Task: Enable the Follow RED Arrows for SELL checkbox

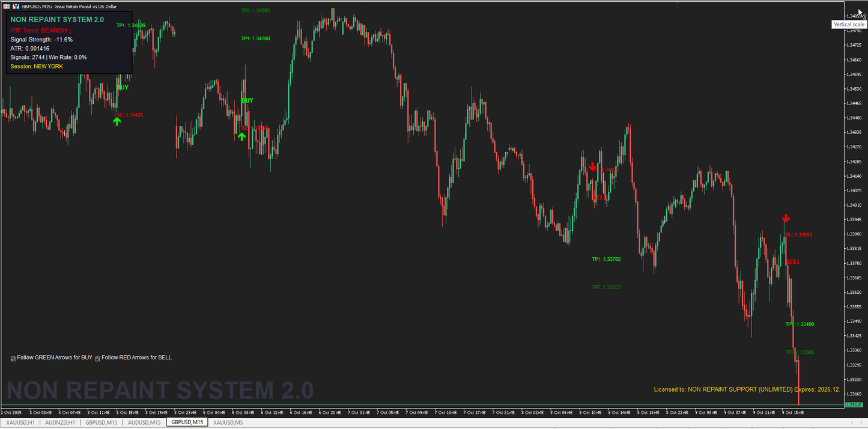Action: [x=97, y=357]
